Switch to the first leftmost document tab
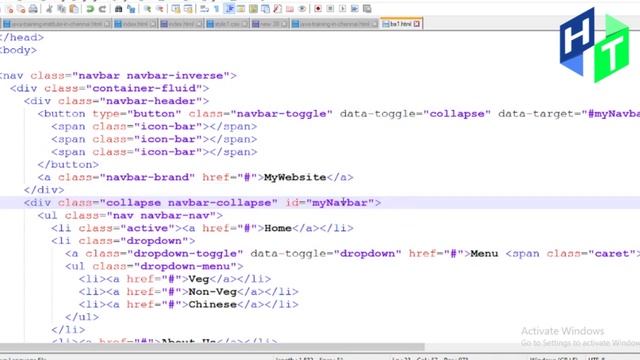 click(x=56, y=24)
